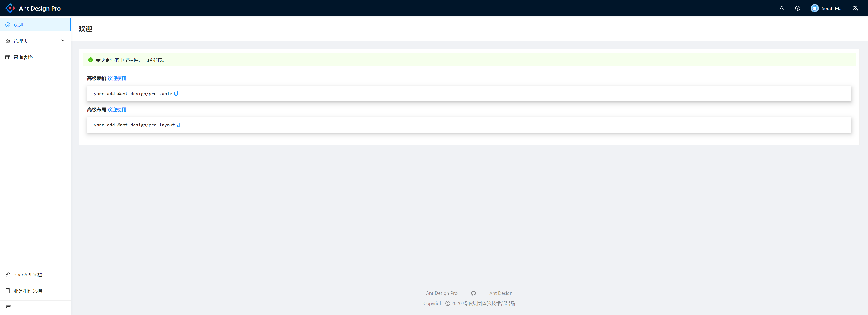Open the GitHub icon in footer
The image size is (868, 315).
[x=473, y=294]
